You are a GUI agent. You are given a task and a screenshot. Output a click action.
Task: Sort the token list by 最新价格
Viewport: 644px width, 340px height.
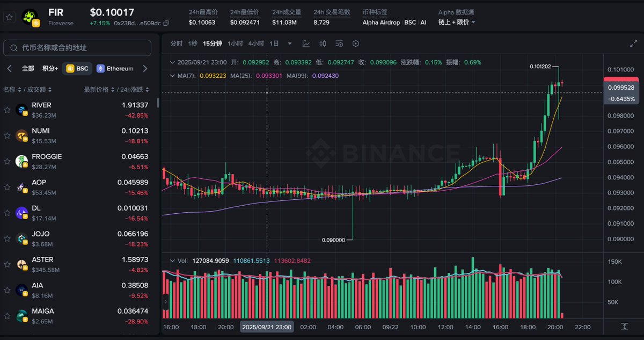pos(99,89)
